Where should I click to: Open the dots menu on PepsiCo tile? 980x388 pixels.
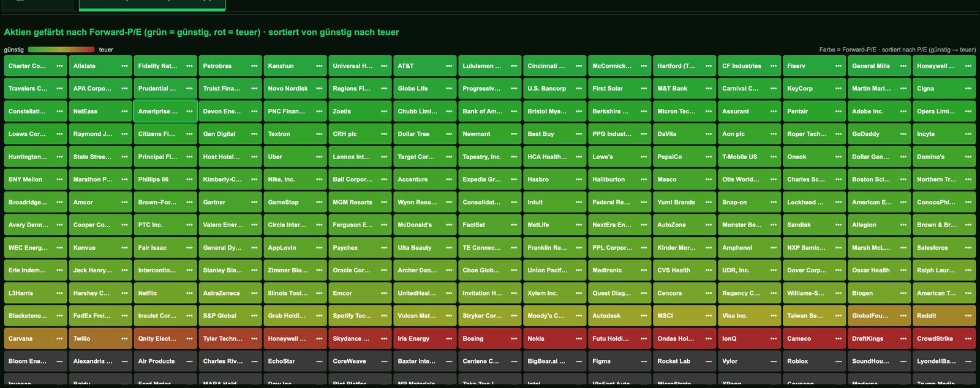[x=709, y=157]
